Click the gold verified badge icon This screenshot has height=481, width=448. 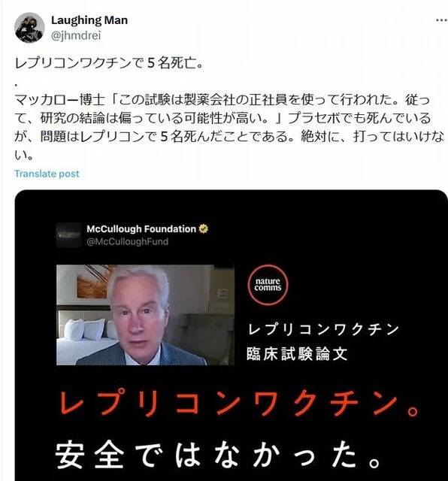click(204, 228)
